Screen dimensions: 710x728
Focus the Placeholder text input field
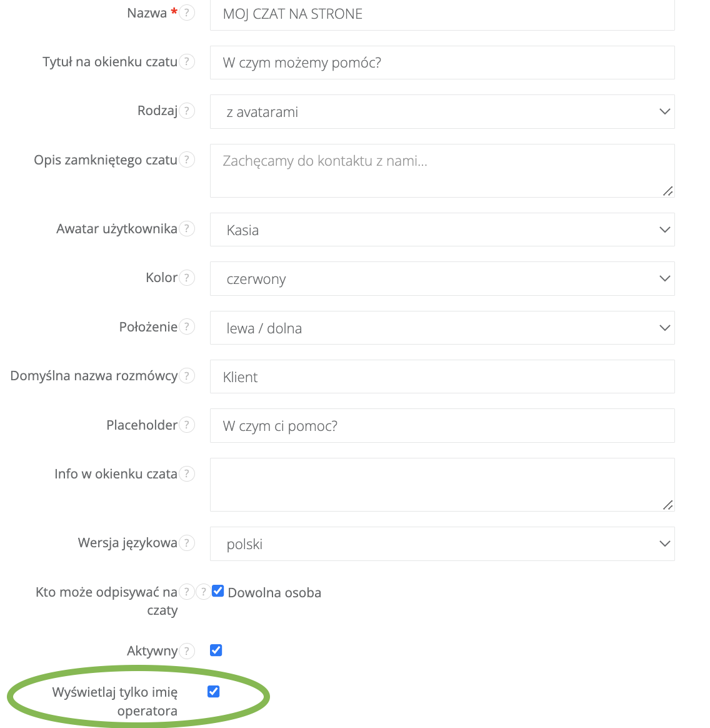[442, 426]
